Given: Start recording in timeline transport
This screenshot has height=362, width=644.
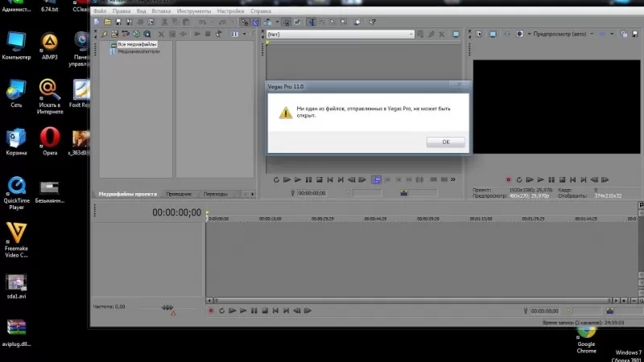Looking at the screenshot, I should 211,311.
